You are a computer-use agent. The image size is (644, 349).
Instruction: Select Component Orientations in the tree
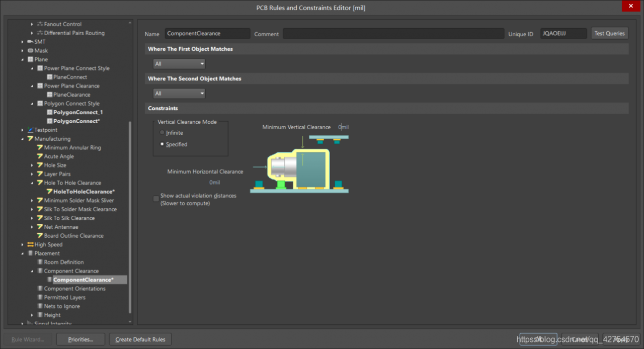point(75,289)
